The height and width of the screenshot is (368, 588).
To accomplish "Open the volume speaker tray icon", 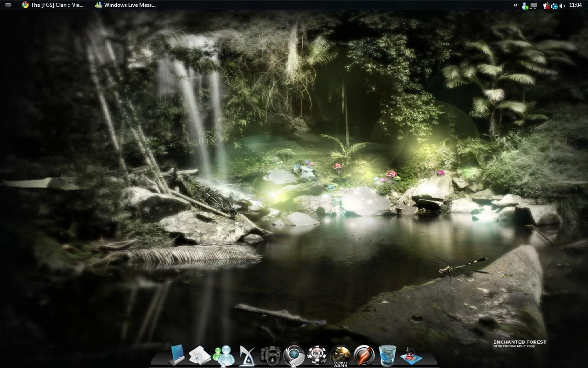I will (562, 6).
